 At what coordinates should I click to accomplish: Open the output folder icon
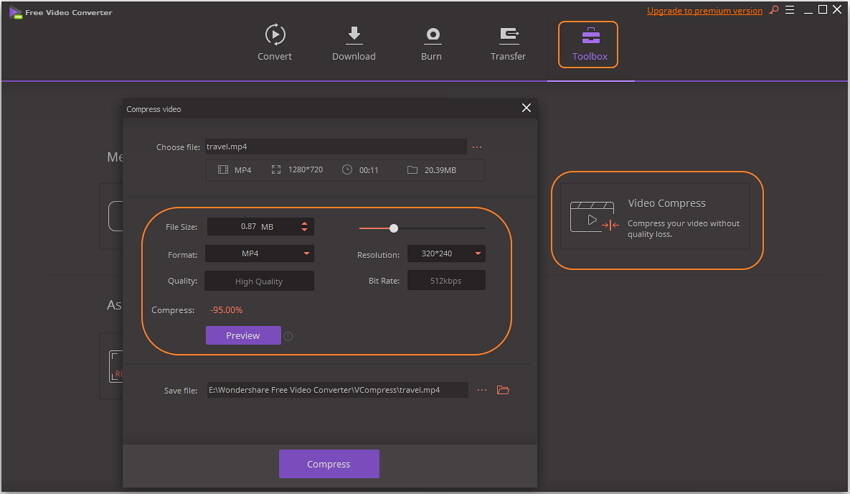coord(503,390)
